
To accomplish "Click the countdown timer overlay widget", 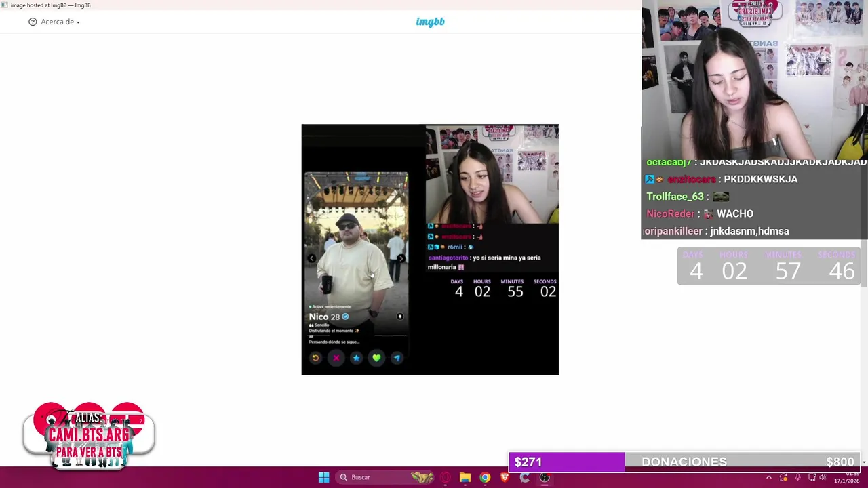I will (769, 266).
